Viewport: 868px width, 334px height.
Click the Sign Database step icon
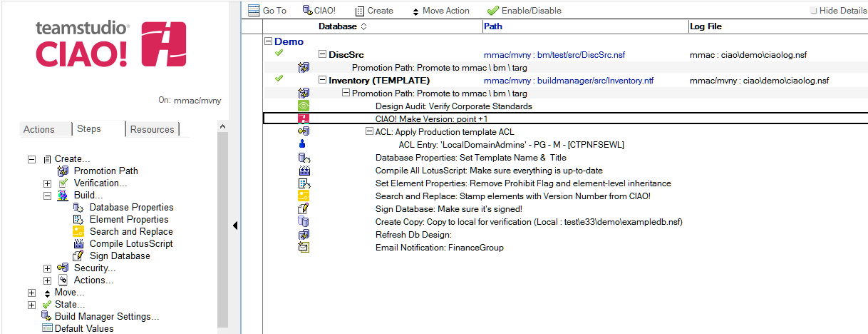tap(304, 208)
